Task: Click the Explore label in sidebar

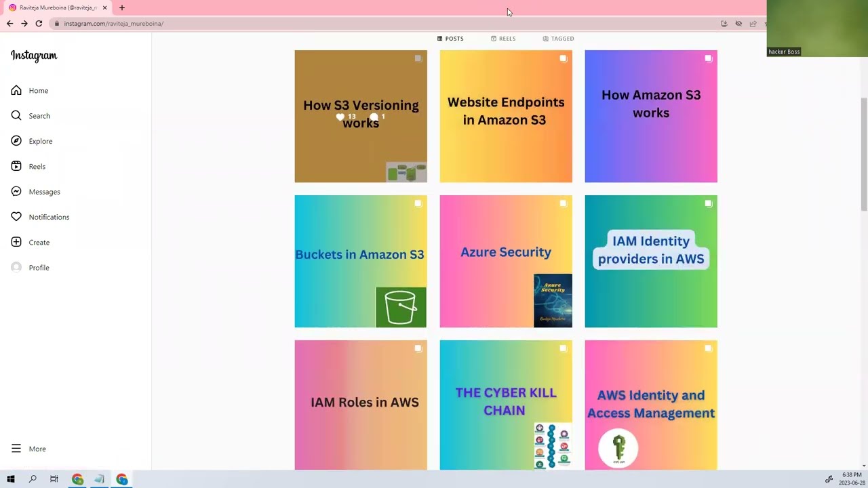Action: point(41,141)
